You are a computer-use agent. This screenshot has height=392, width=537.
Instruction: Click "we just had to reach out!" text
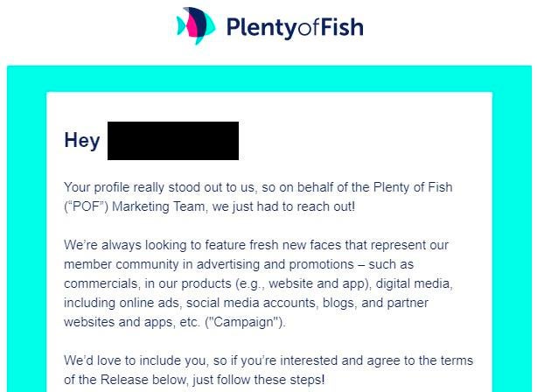[283, 206]
